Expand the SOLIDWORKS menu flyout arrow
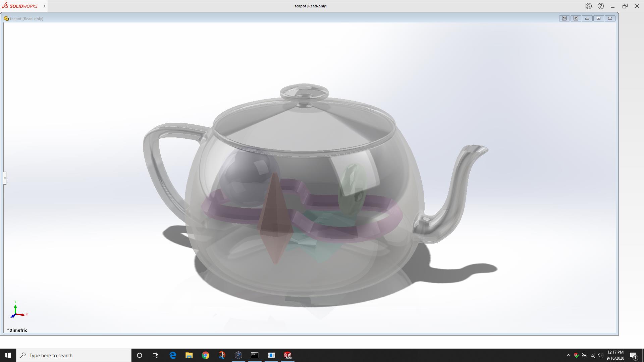 click(45, 6)
